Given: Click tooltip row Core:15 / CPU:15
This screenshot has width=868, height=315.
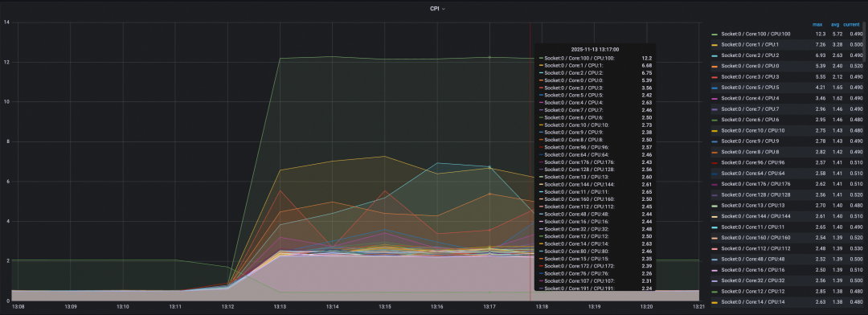Looking at the screenshot, I should pyautogui.click(x=595, y=259).
